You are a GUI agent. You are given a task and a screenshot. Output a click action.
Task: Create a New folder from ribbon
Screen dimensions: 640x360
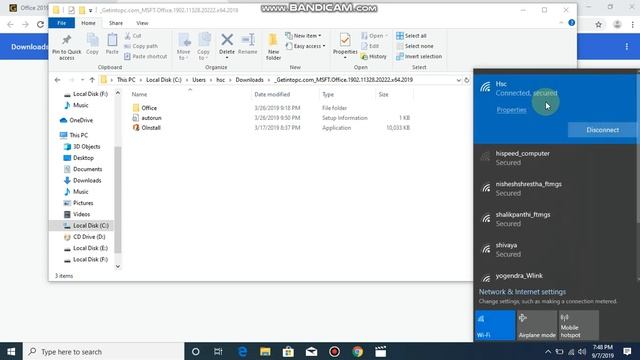coord(273,47)
